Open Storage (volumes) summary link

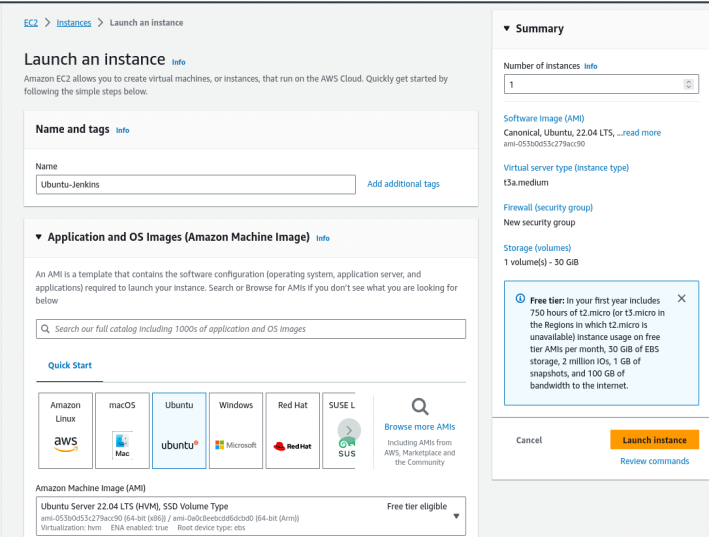537,248
